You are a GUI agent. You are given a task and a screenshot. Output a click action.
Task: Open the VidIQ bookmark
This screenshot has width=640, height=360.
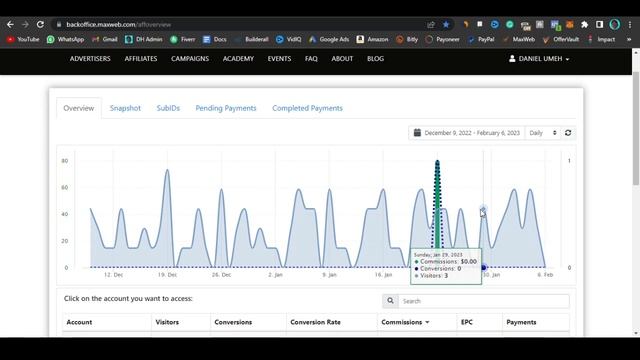(x=289, y=39)
